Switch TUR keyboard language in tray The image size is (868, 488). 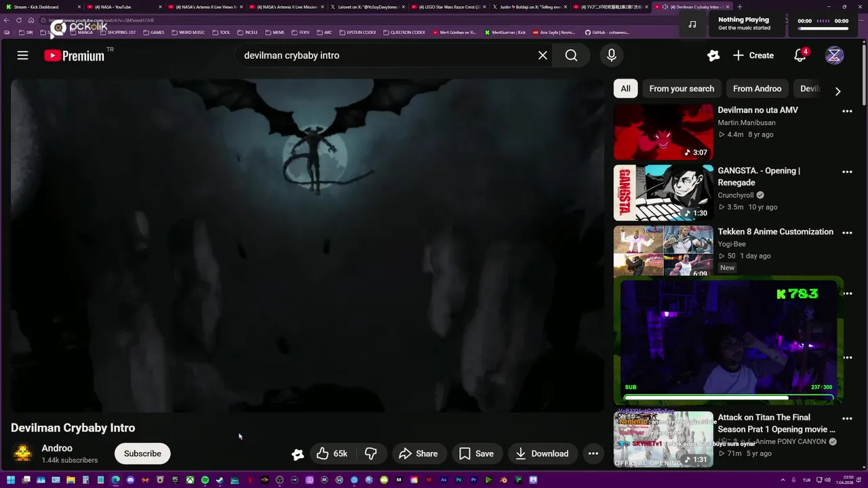pos(807,480)
